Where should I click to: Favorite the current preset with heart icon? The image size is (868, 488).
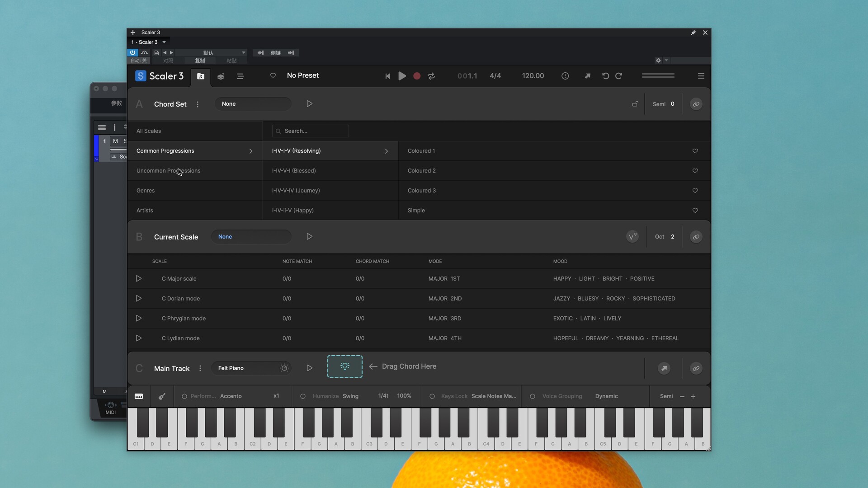click(273, 75)
